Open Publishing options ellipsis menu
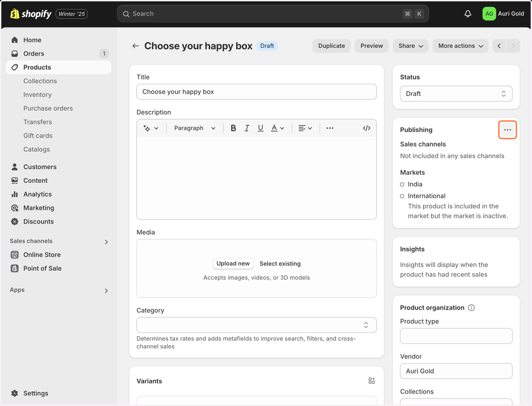This screenshot has height=406, width=532. 508,130
